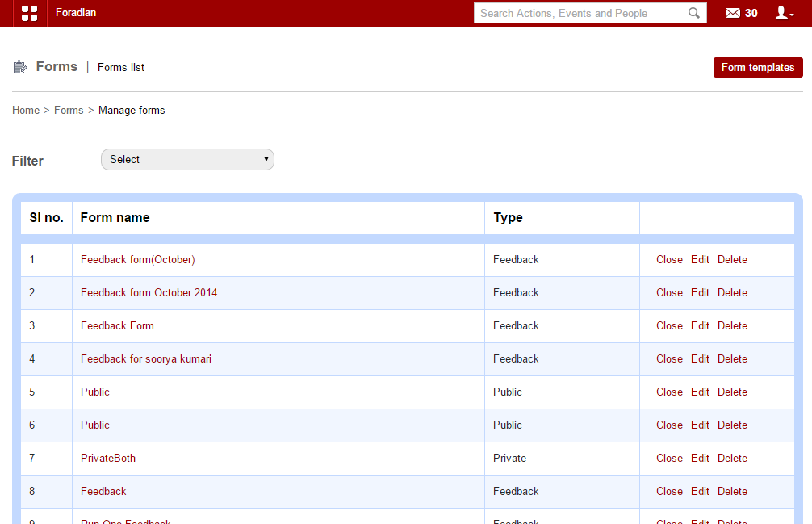Image resolution: width=812 pixels, height=524 pixels.
Task: Open the apps grid menu icon
Action: point(29,13)
